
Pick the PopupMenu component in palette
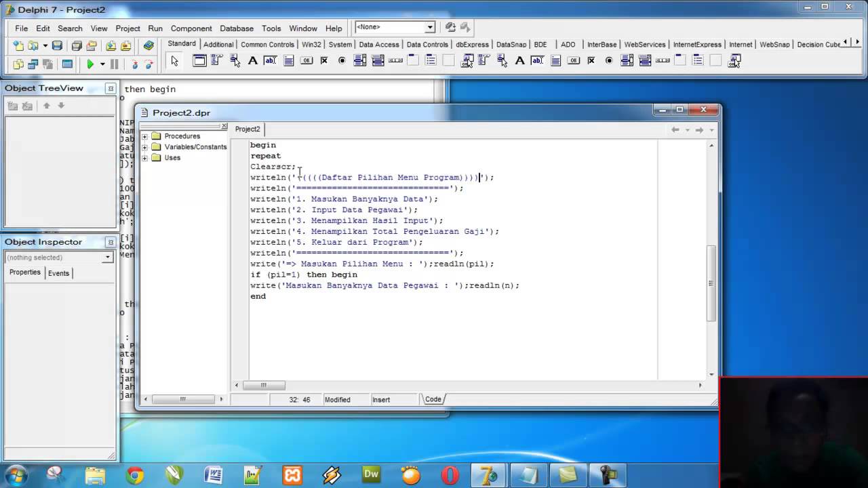point(235,60)
